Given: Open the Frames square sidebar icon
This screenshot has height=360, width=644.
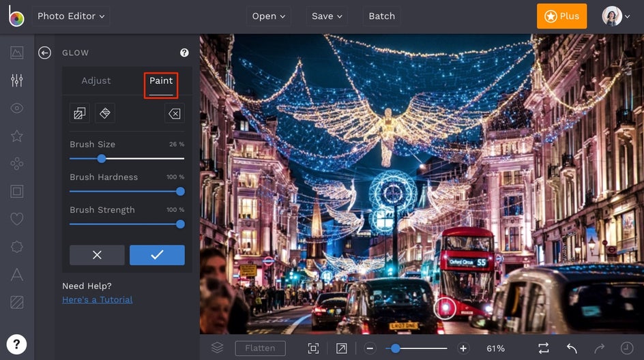Looking at the screenshot, I should [17, 192].
